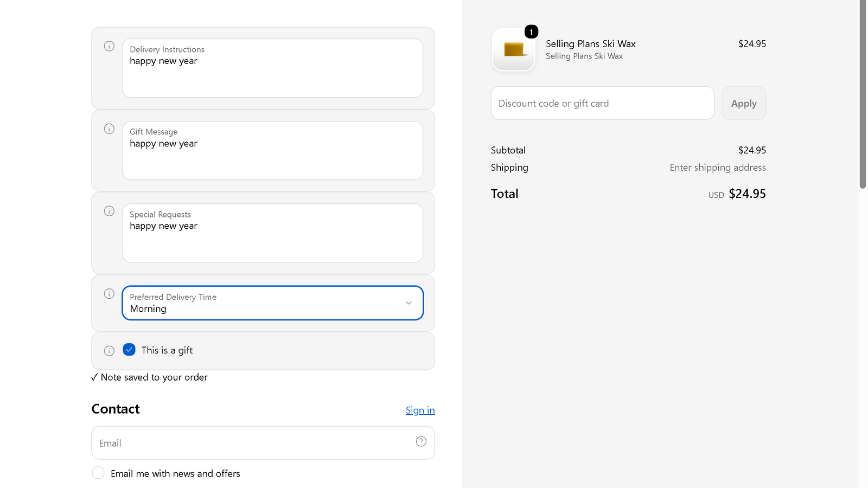Focus the Discount code or gift card field
This screenshot has height=488, width=868.
coord(603,103)
